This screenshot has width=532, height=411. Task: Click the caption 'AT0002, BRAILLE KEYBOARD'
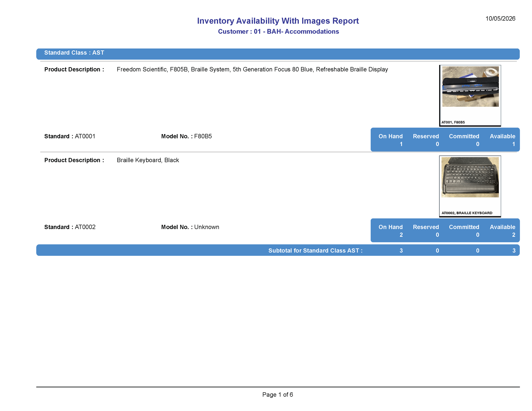[467, 213]
